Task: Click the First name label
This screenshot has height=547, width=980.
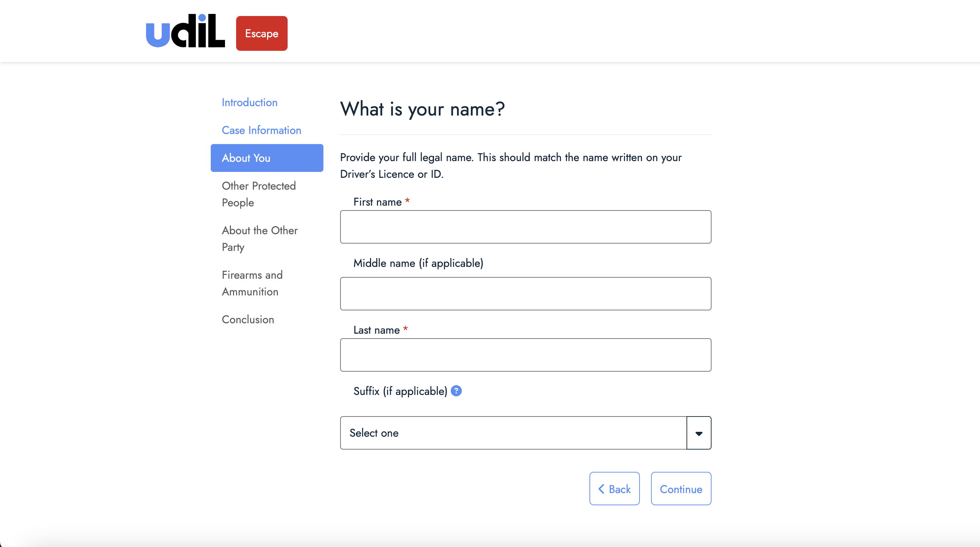Action: pos(377,202)
